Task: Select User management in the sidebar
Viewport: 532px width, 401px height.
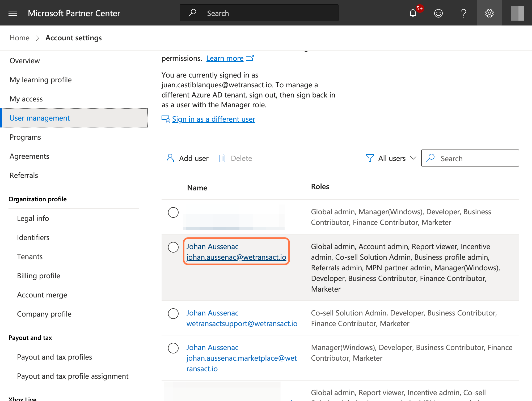Action: [74, 118]
